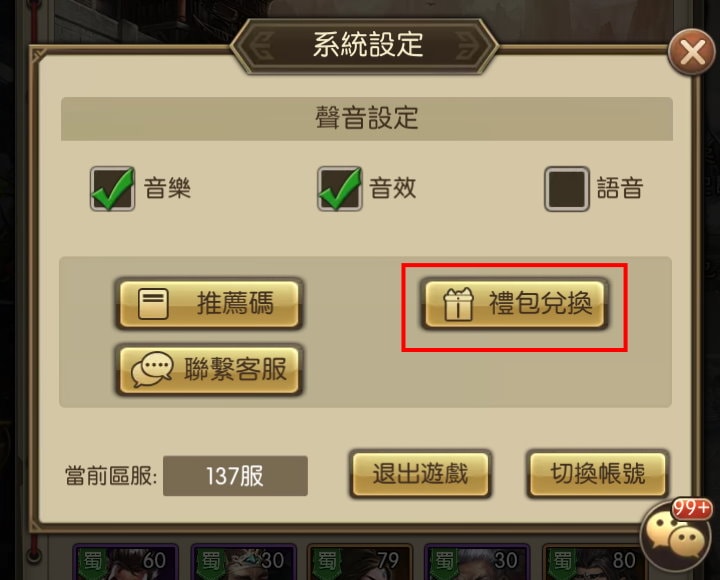Image resolution: width=720 pixels, height=580 pixels.
Task: Toggle the 音效 sound effects checkbox
Action: click(339, 188)
